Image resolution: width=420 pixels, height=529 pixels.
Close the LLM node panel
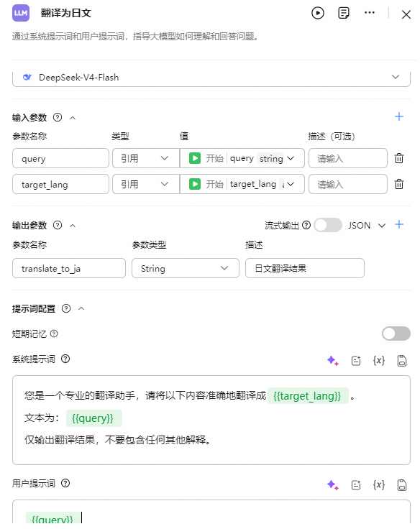click(x=406, y=14)
